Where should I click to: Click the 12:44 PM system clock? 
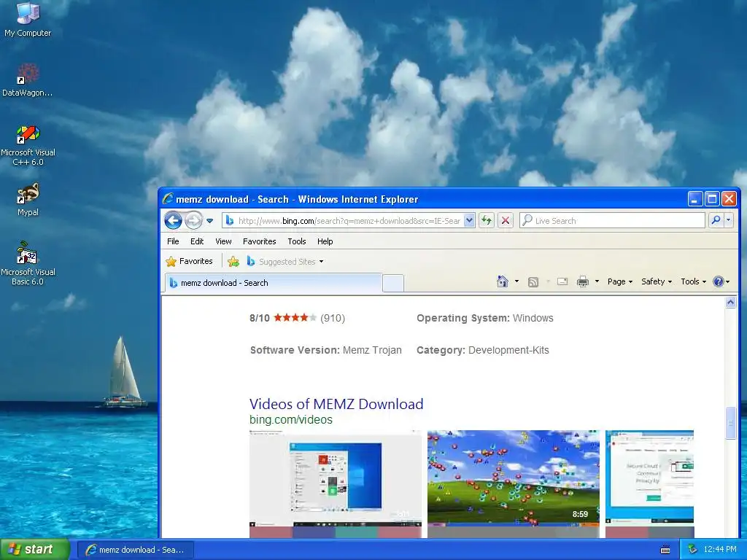coord(720,549)
